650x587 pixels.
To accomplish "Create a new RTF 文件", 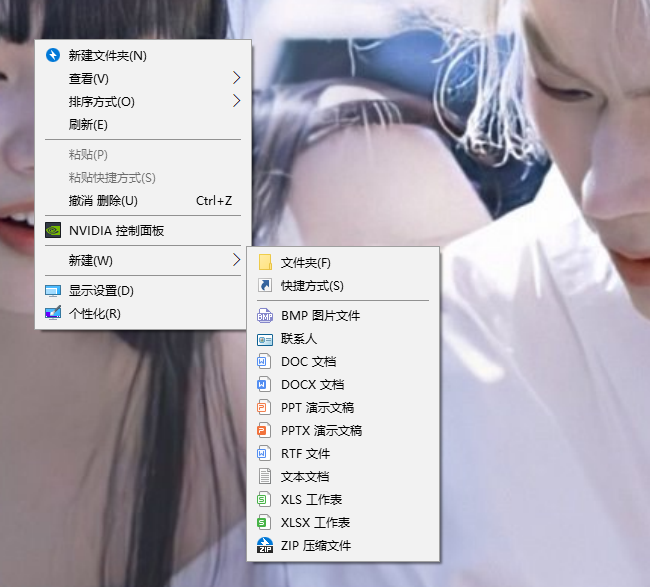I will coord(305,453).
